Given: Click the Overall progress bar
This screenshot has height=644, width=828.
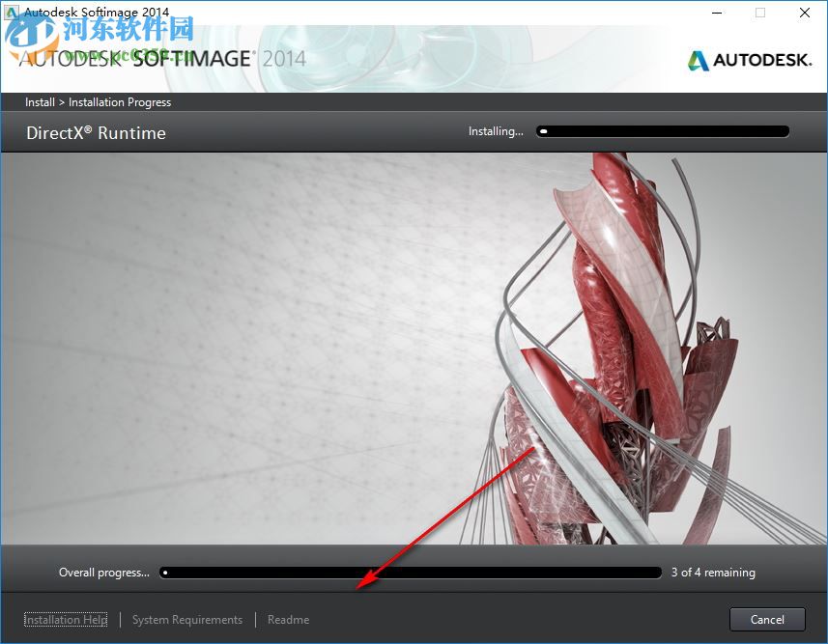Looking at the screenshot, I should pyautogui.click(x=411, y=572).
